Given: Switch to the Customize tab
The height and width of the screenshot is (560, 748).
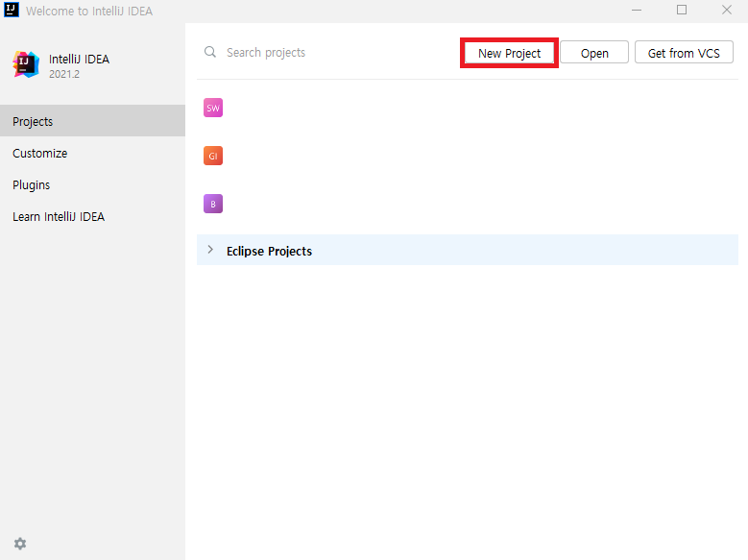Looking at the screenshot, I should [x=92, y=154].
